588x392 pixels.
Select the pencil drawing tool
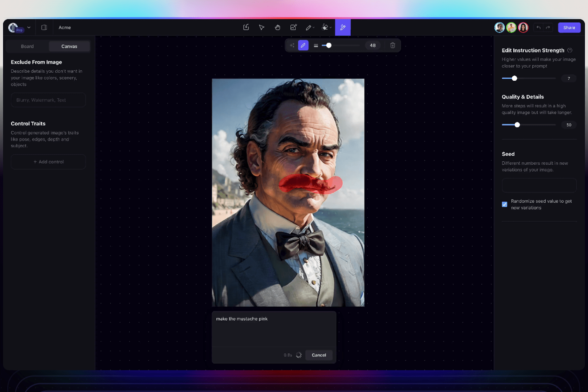(309, 28)
